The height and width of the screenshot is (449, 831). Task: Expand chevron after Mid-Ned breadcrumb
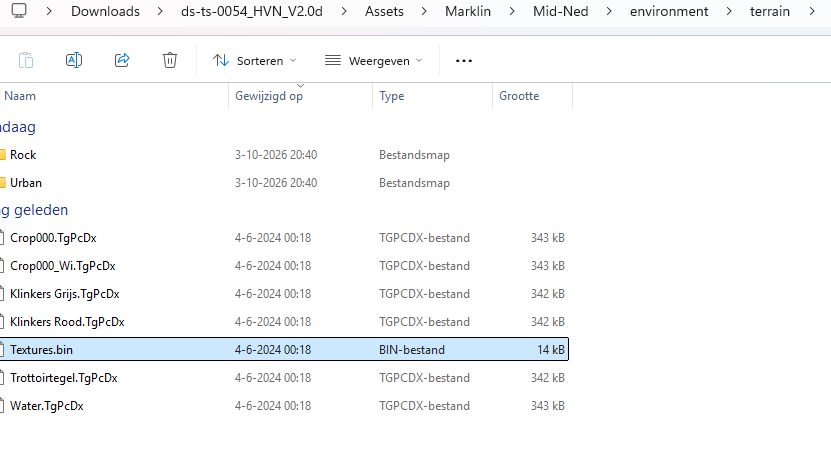pos(609,11)
